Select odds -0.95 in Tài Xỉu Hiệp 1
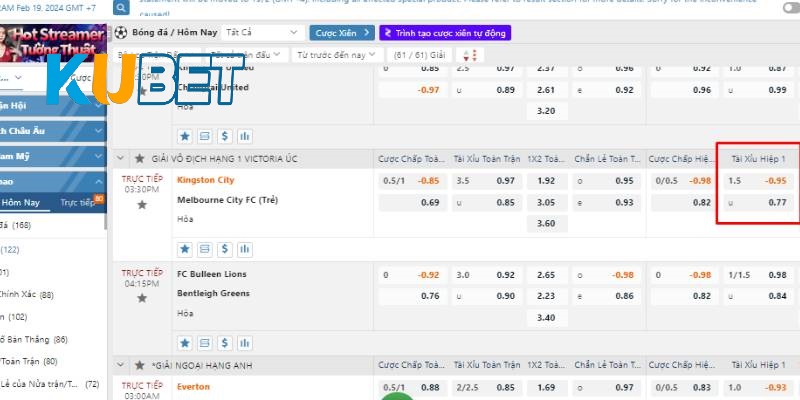The height and width of the screenshot is (400, 800). (x=775, y=181)
